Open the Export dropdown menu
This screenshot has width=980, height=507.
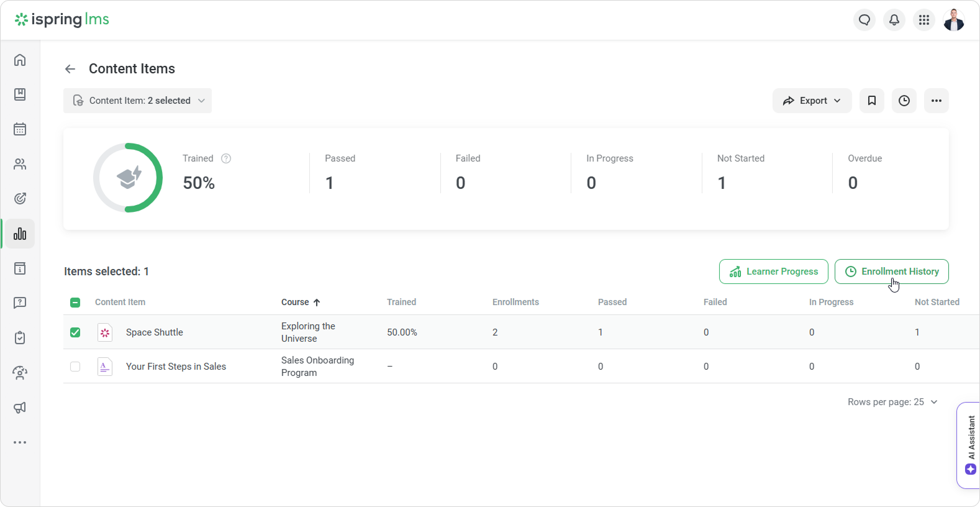tap(812, 101)
